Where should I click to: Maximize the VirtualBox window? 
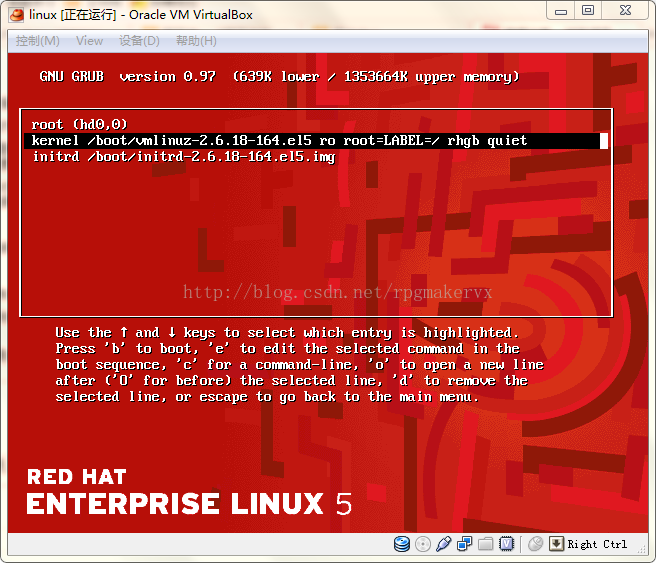pyautogui.click(x=588, y=11)
